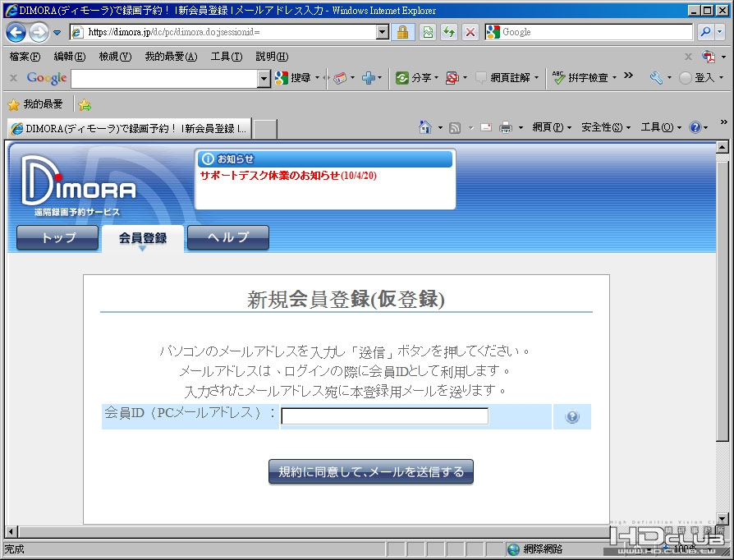
Task: Click the search magnifier button
Action: pyautogui.click(x=705, y=32)
